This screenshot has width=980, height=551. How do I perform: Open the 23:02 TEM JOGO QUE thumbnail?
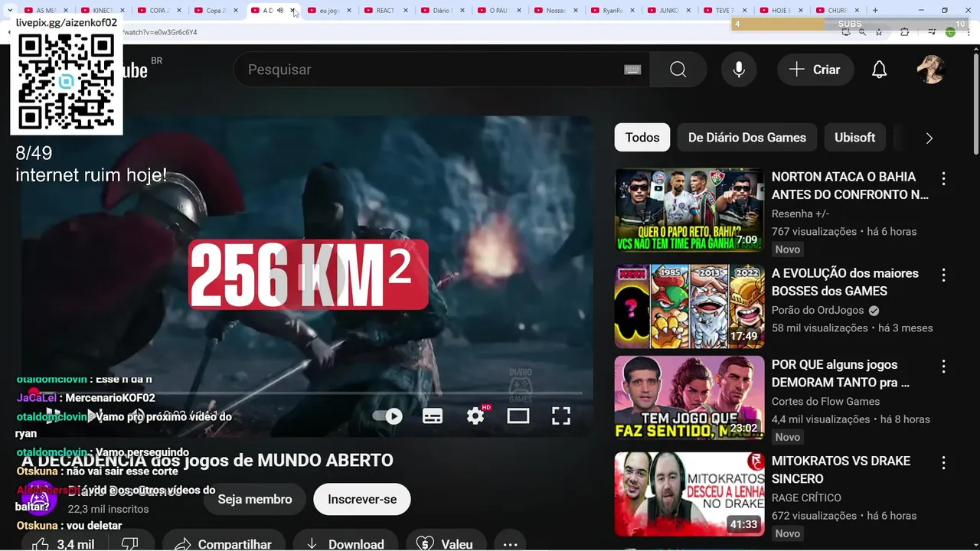689,398
